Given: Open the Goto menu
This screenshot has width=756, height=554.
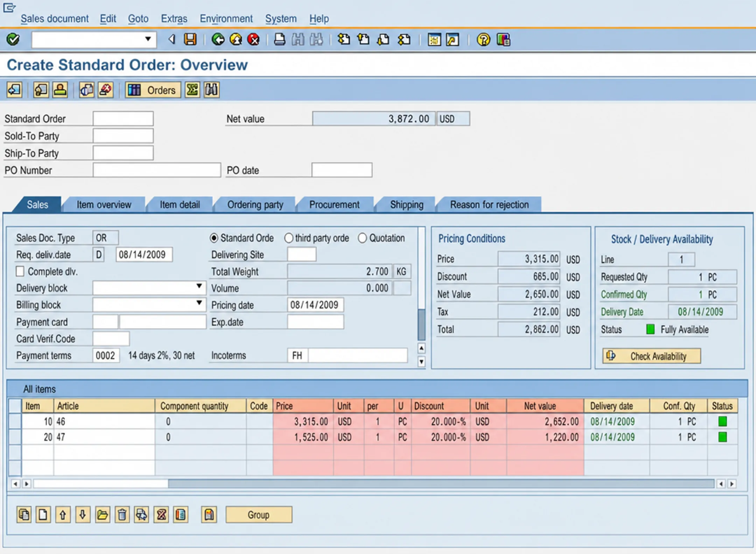Looking at the screenshot, I should (x=138, y=19).
